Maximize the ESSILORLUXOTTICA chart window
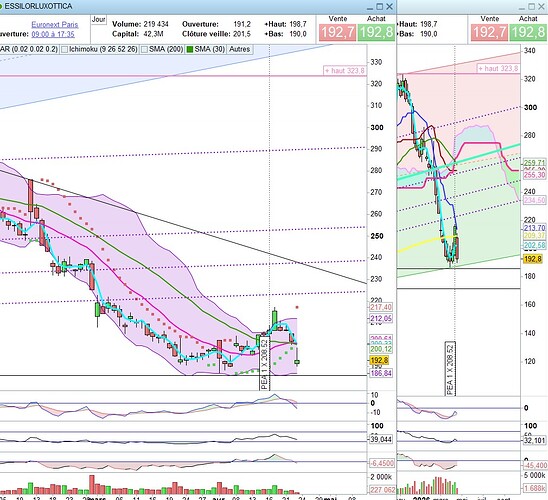Screen dimensions: 548x500 click(x=380, y=6)
